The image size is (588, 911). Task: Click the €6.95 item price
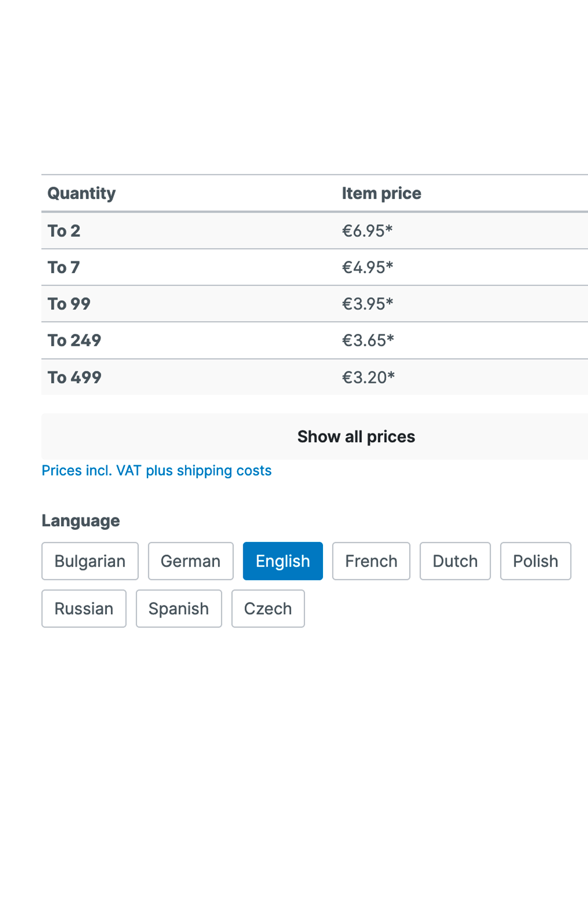pyautogui.click(x=367, y=231)
